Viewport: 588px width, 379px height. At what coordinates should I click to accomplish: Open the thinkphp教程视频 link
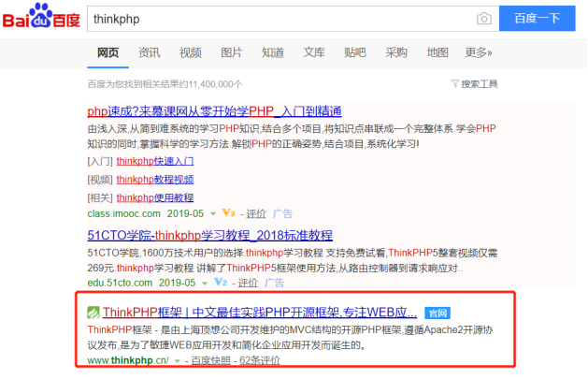coord(155,180)
